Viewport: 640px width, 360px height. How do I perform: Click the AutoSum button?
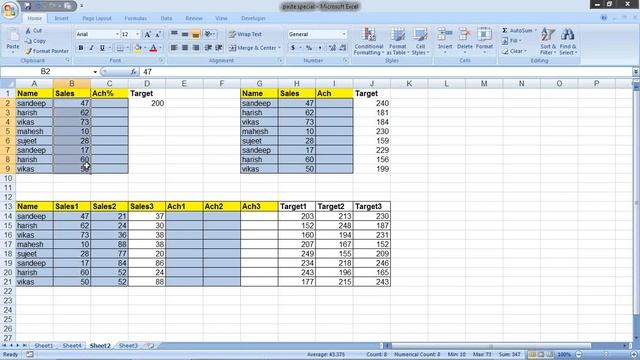tap(517, 31)
